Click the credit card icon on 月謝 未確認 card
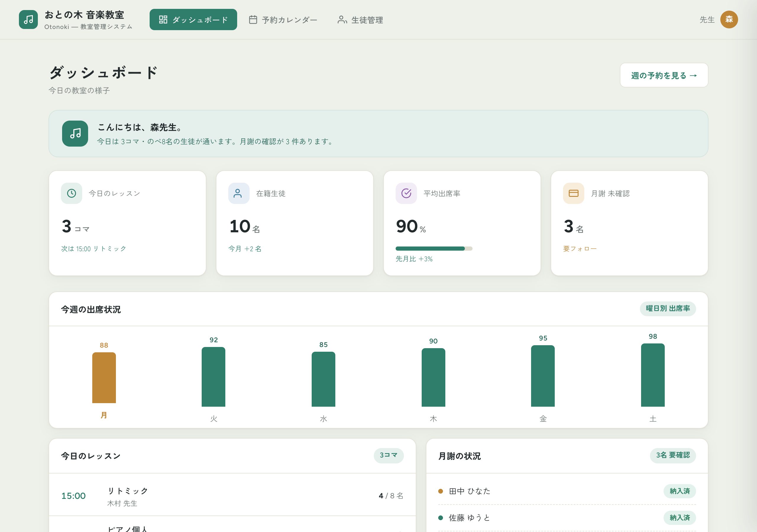 [574, 193]
